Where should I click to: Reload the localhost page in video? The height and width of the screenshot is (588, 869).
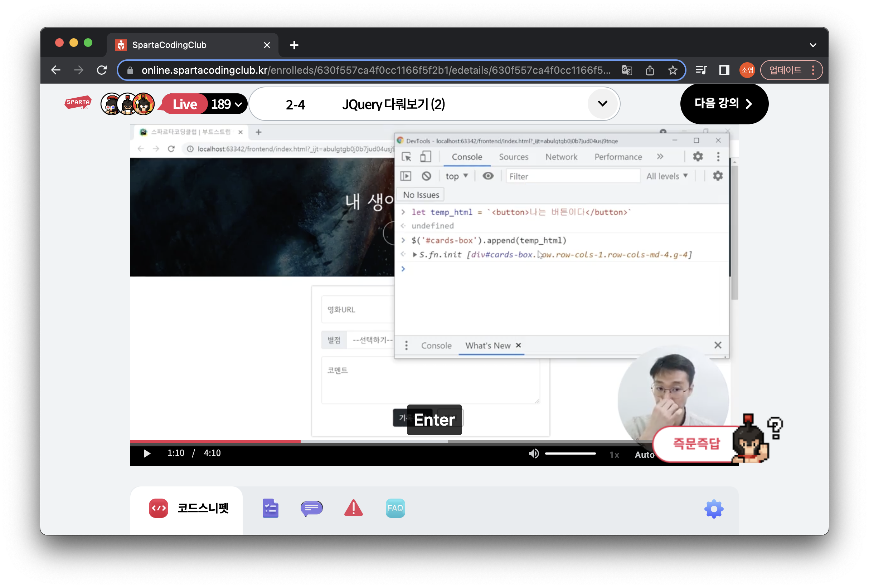pyautogui.click(x=171, y=149)
